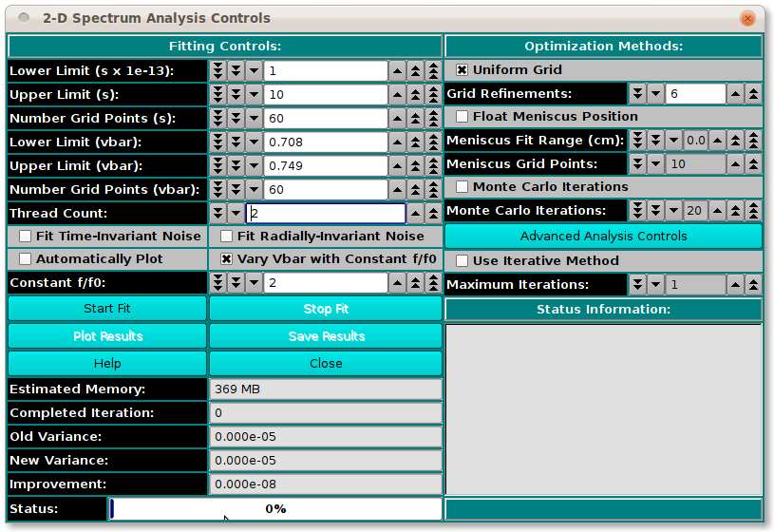Viewport: 774px width, 532px height.
Task: Click the Status progress bar at 0%
Action: click(275, 509)
